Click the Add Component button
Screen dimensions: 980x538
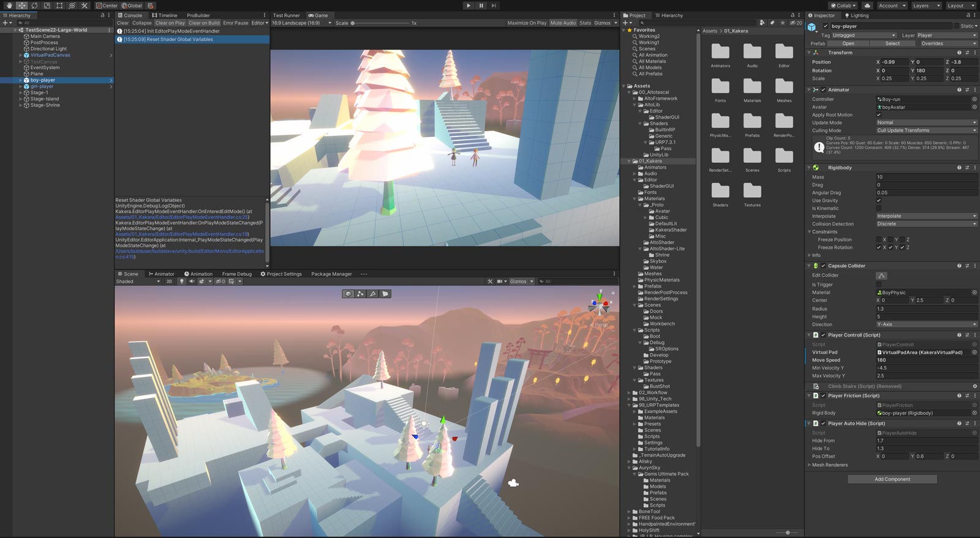[x=892, y=479]
